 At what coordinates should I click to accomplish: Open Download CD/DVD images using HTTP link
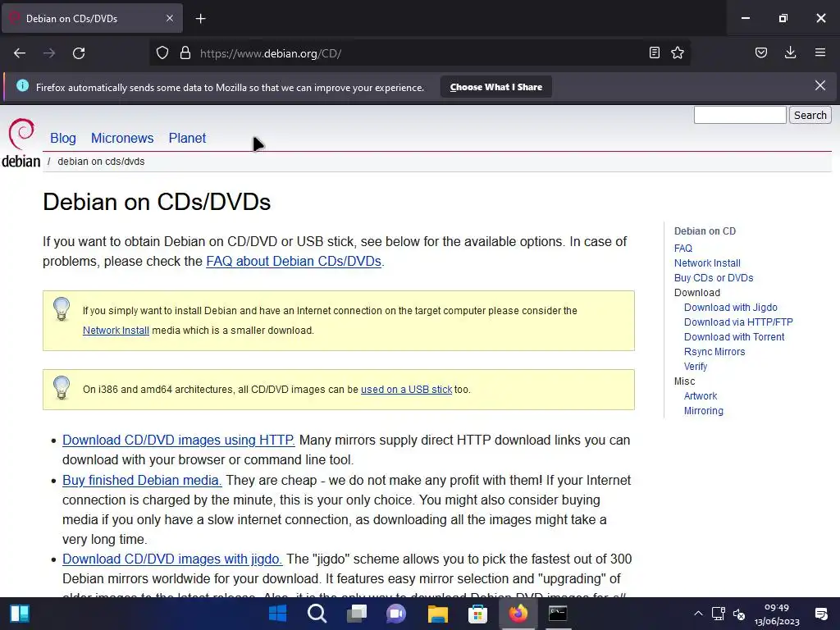click(x=178, y=440)
